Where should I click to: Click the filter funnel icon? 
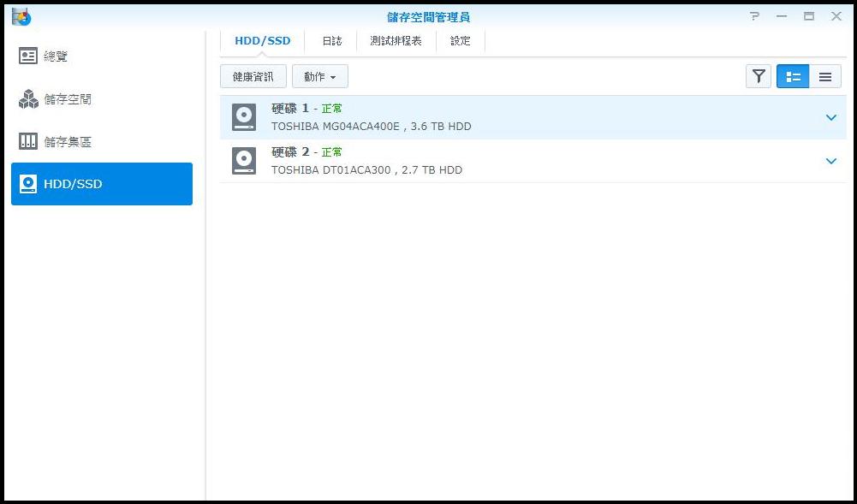[759, 77]
